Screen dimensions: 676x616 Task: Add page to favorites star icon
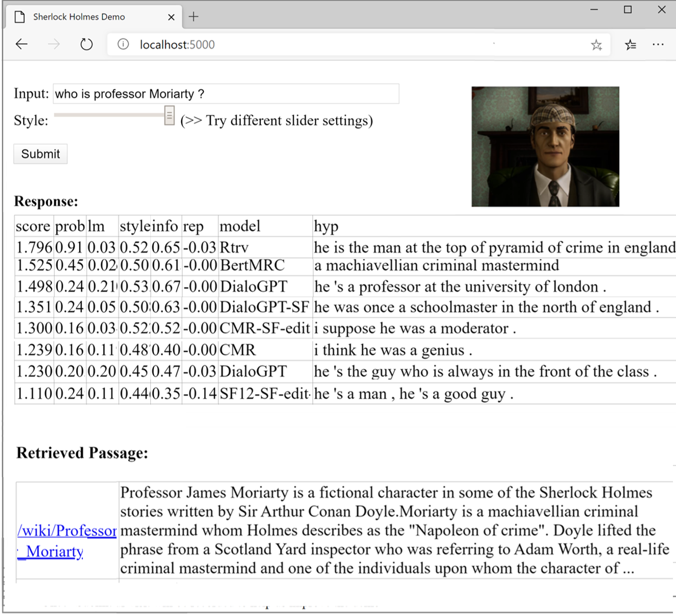pos(596,45)
